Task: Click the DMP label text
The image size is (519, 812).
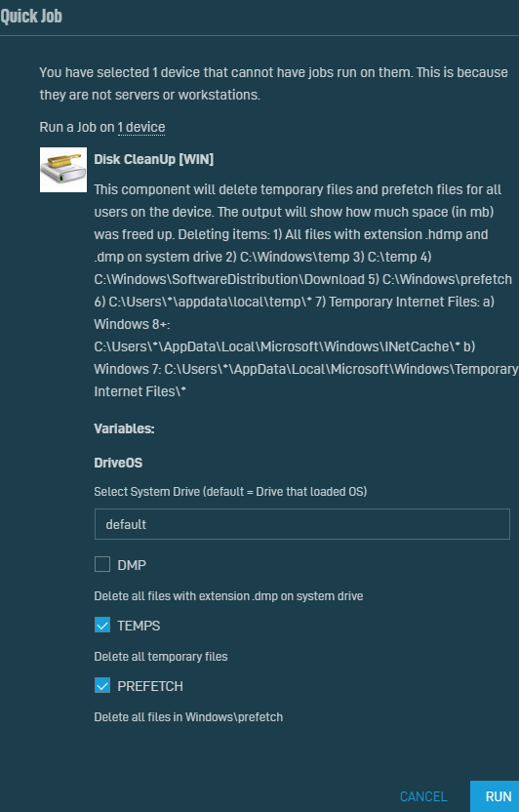Action: pyautogui.click(x=132, y=565)
